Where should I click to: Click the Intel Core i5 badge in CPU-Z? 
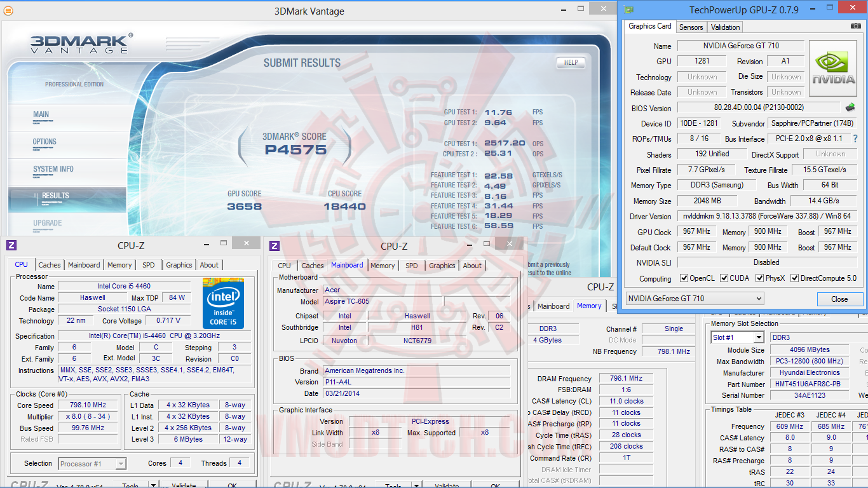[x=223, y=303]
